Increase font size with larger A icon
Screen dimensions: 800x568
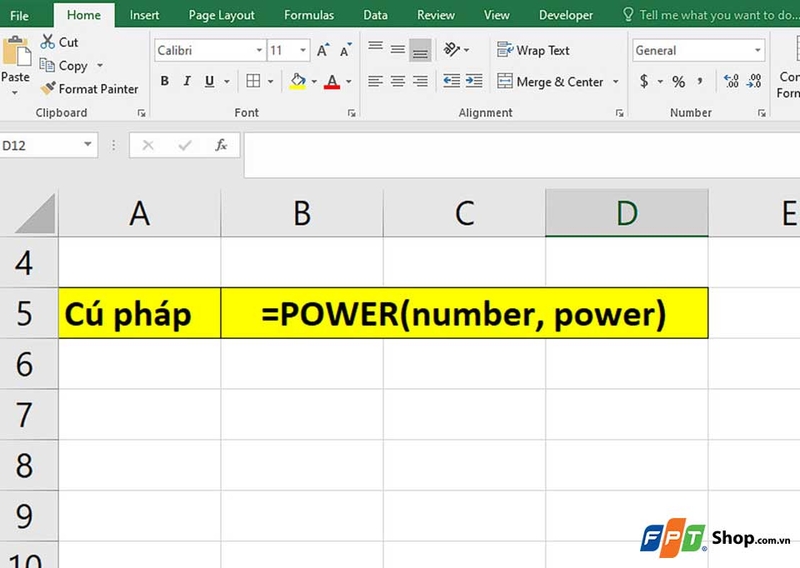[x=322, y=50]
